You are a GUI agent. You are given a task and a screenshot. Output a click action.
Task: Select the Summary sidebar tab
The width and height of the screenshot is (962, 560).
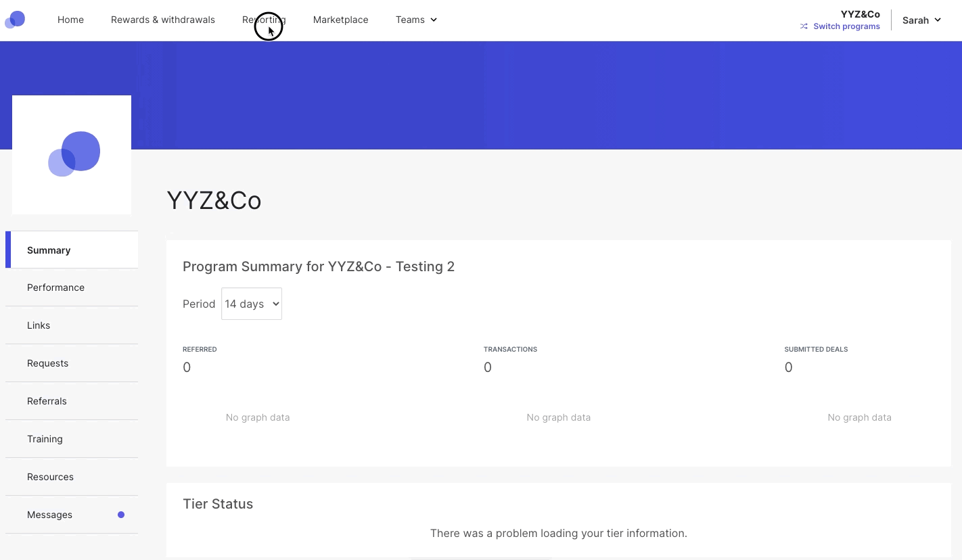click(x=72, y=250)
